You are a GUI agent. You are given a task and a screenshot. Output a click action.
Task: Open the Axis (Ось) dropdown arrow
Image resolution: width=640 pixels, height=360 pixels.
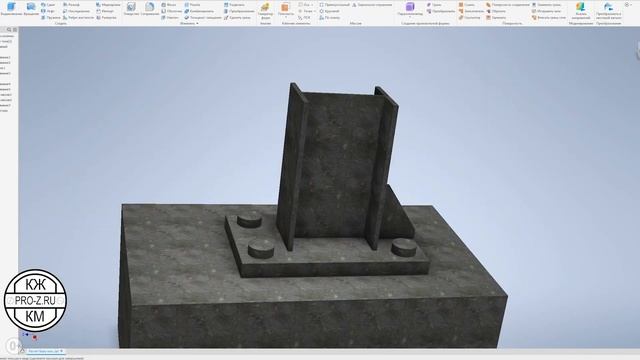[x=313, y=5]
